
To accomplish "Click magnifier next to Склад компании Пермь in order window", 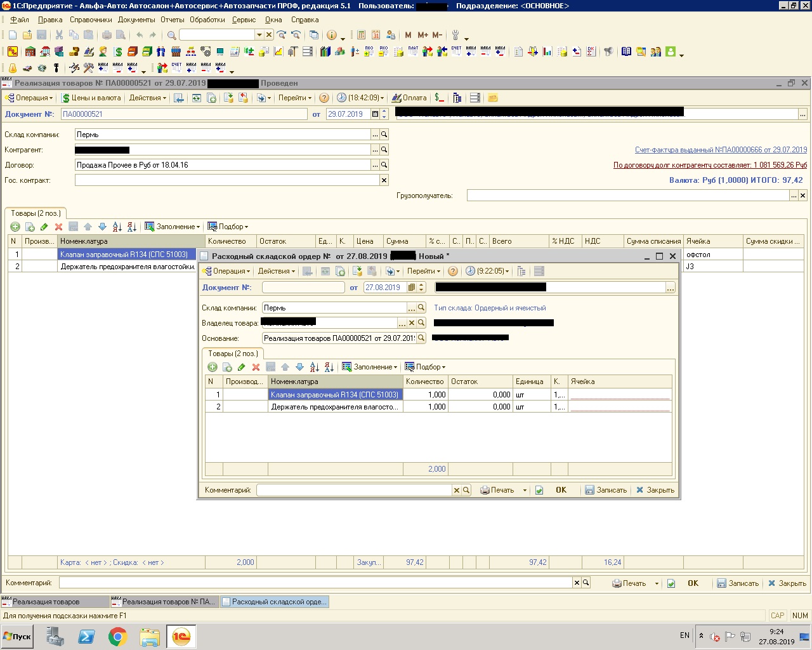I will coord(421,308).
